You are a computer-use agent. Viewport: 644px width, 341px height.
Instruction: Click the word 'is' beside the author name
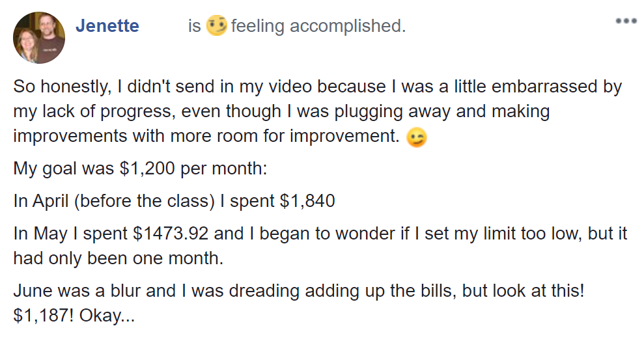[195, 26]
